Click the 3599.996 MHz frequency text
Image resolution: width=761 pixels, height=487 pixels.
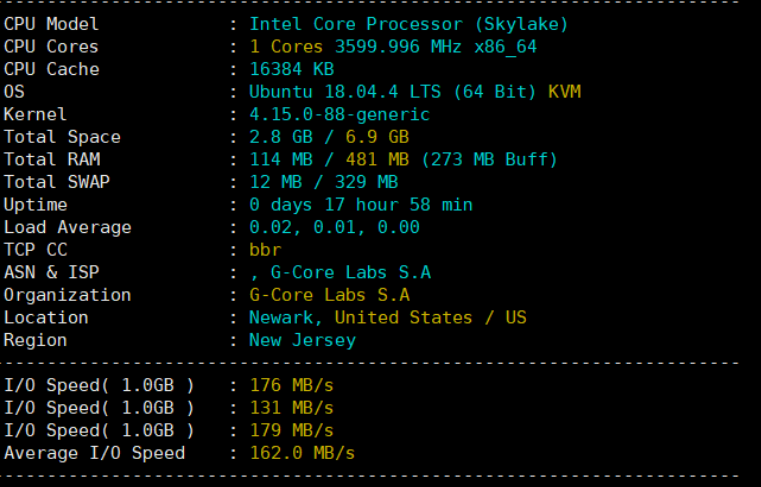click(397, 47)
